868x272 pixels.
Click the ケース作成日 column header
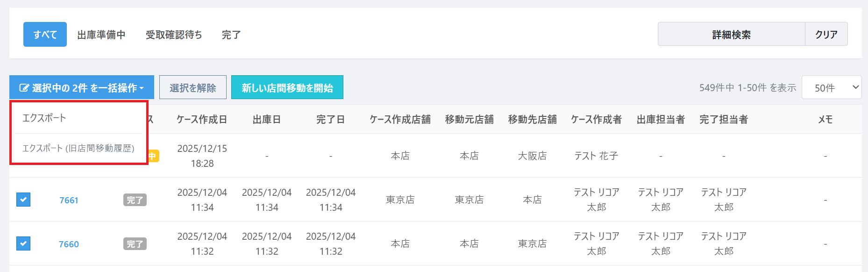(x=202, y=119)
